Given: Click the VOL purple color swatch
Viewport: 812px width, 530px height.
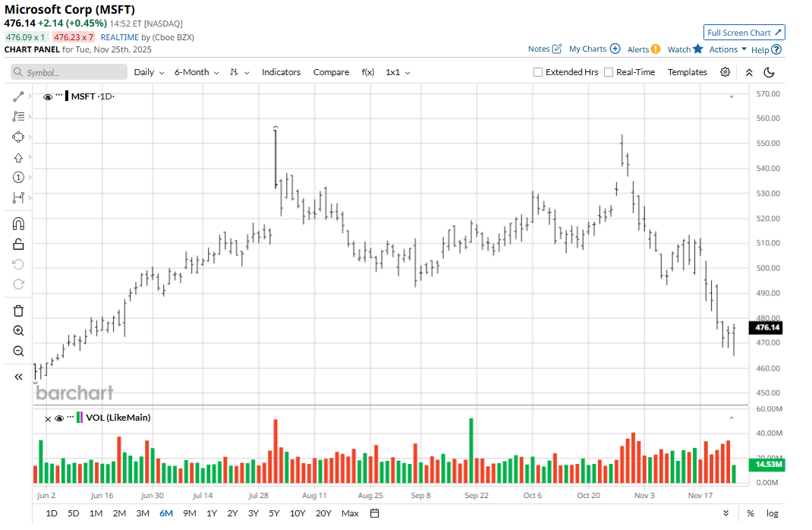Looking at the screenshot, I should (81, 418).
